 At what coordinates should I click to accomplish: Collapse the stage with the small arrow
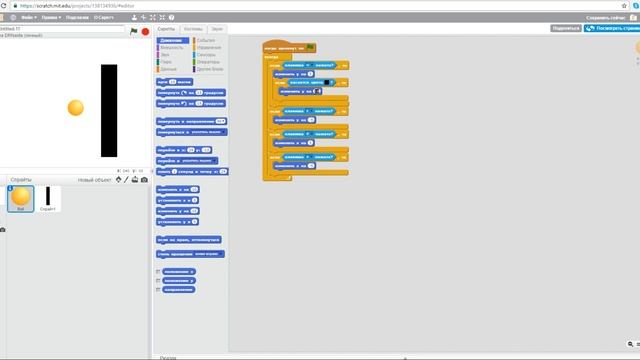[152, 171]
